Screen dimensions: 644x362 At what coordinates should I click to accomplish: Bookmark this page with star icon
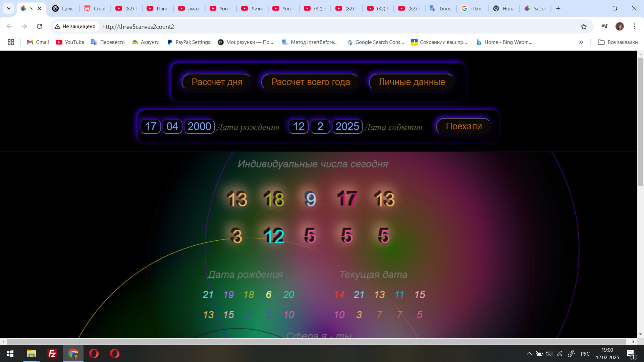click(x=584, y=26)
